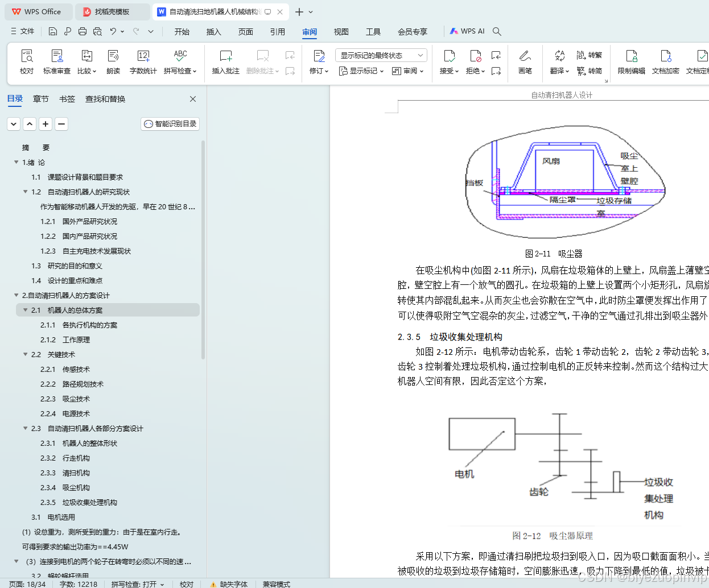
Task: Open the 文件 menu
Action: pos(22,31)
